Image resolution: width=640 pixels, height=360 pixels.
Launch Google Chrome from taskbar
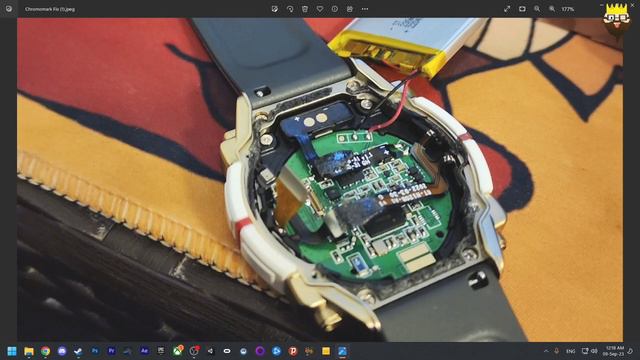click(45, 351)
